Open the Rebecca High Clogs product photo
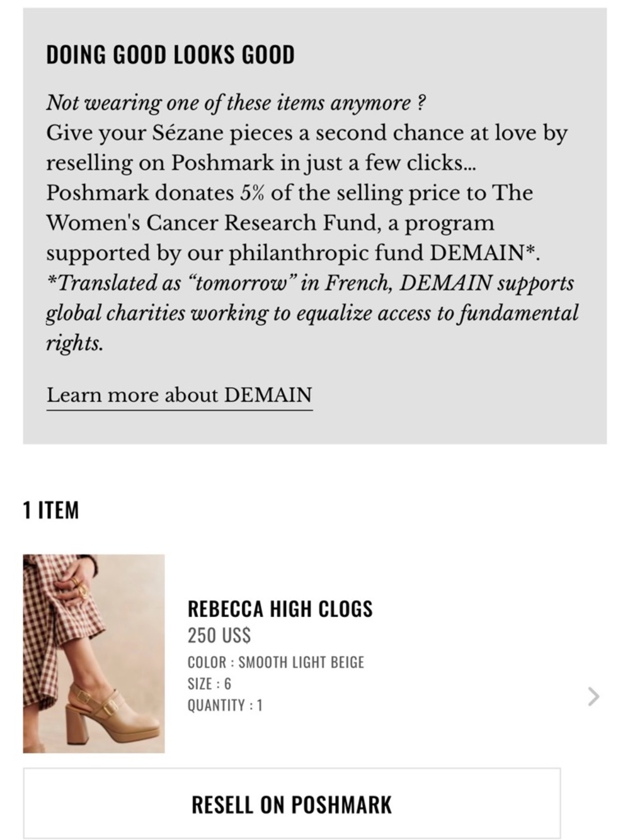Viewport: 630px width, 840px height. pos(94,653)
